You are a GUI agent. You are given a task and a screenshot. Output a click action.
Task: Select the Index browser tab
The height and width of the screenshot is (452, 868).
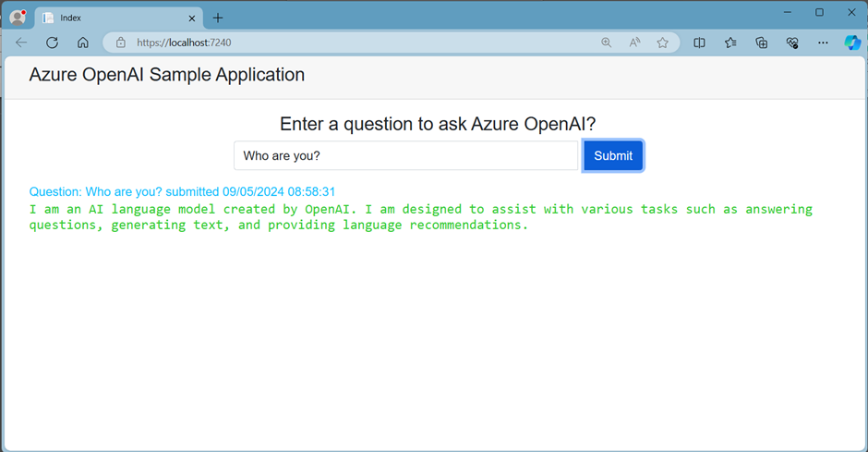coord(111,18)
